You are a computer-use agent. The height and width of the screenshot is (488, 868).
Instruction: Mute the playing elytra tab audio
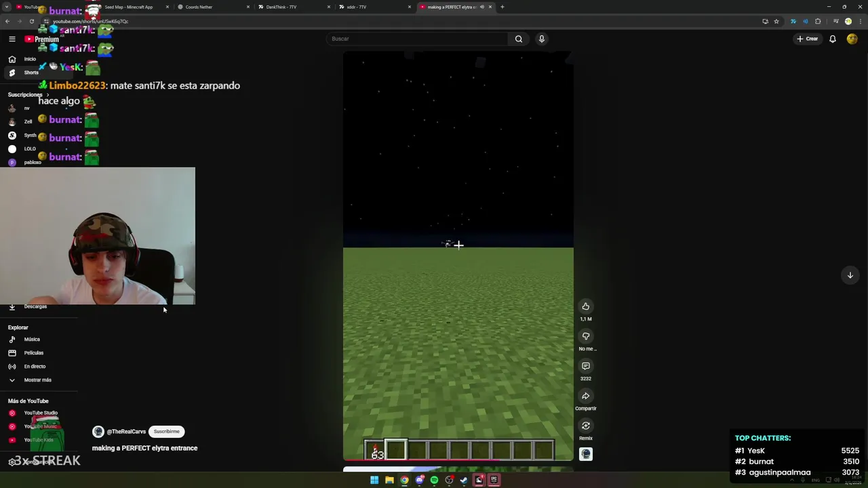[x=482, y=7]
